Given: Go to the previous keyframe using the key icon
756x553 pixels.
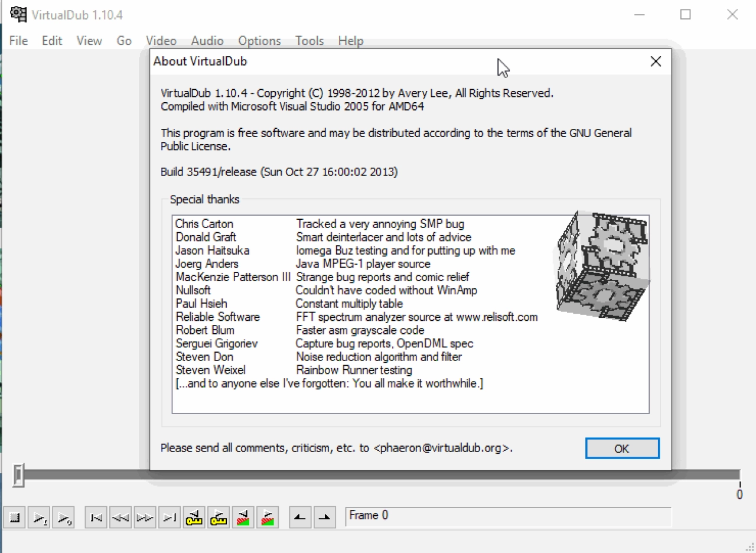Looking at the screenshot, I should pyautogui.click(x=194, y=518).
